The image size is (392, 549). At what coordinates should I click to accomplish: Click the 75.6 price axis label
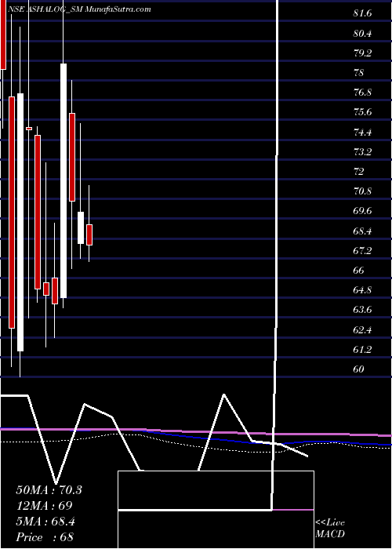click(362, 112)
